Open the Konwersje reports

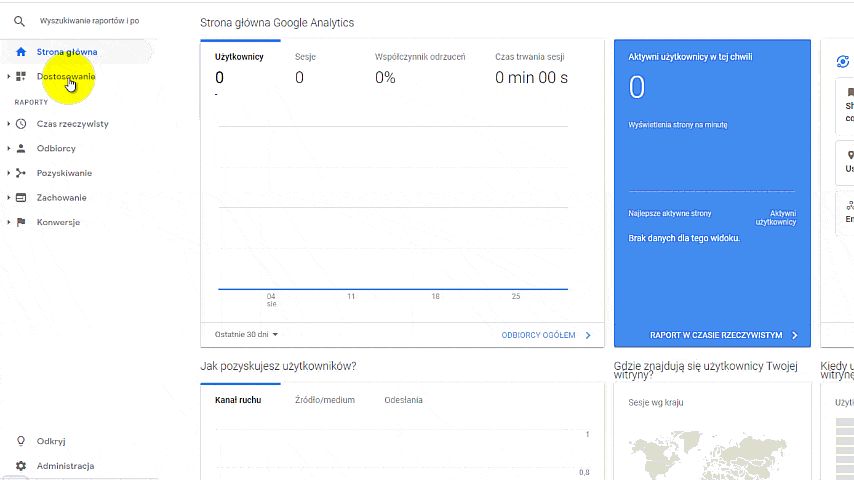[x=58, y=222]
